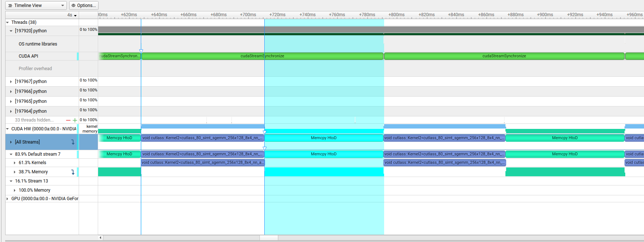Click the green plus show-more-threads icon

click(75, 120)
